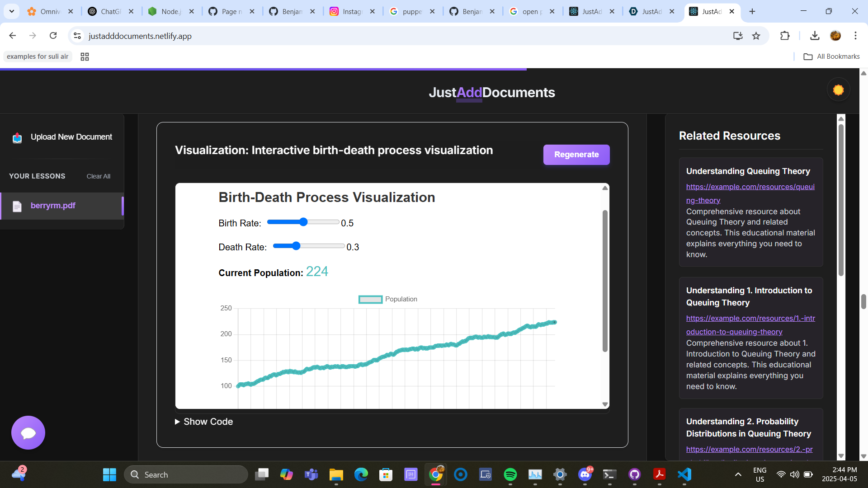Click the Regenerate button
868x488 pixels.
576,155
